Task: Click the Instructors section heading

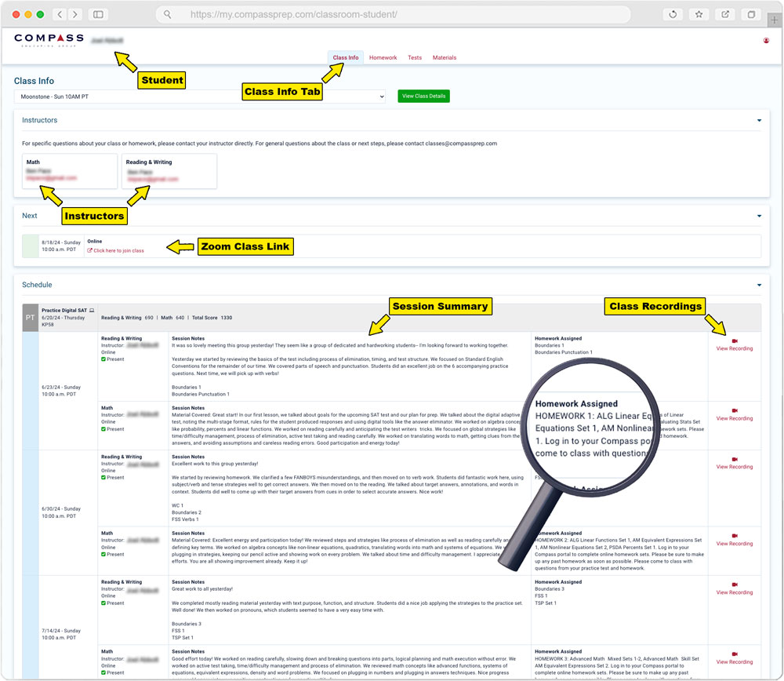Action: point(39,120)
